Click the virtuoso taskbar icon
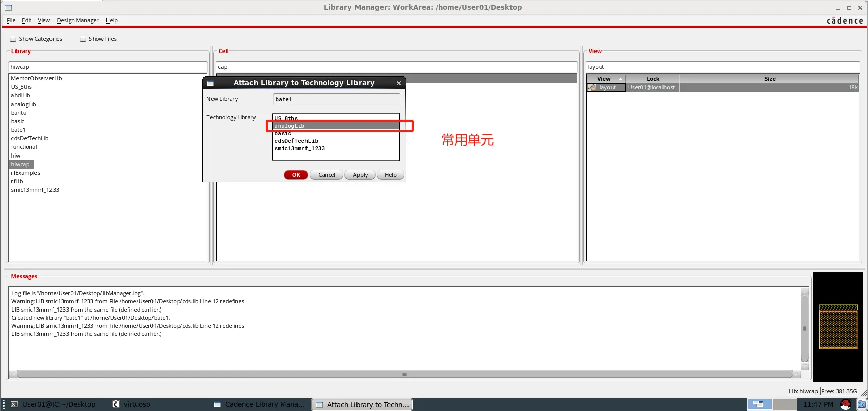Viewport: 868px width, 411px height. tap(116, 404)
